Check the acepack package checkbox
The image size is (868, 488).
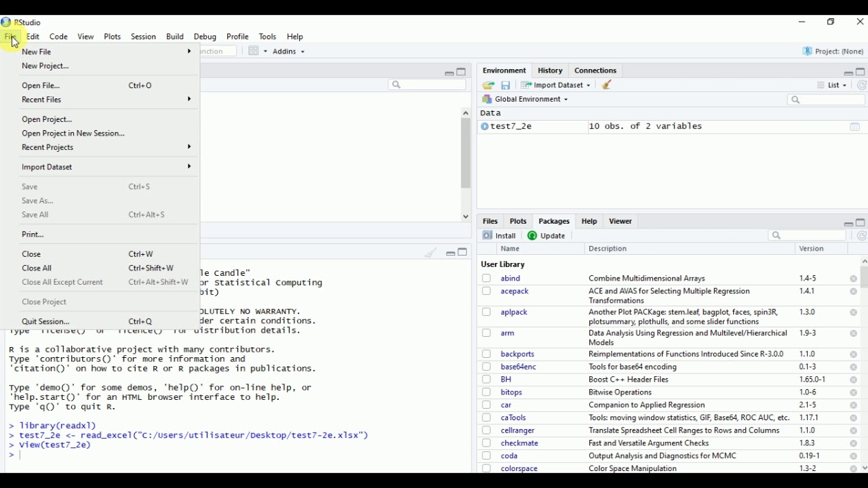pyautogui.click(x=487, y=292)
